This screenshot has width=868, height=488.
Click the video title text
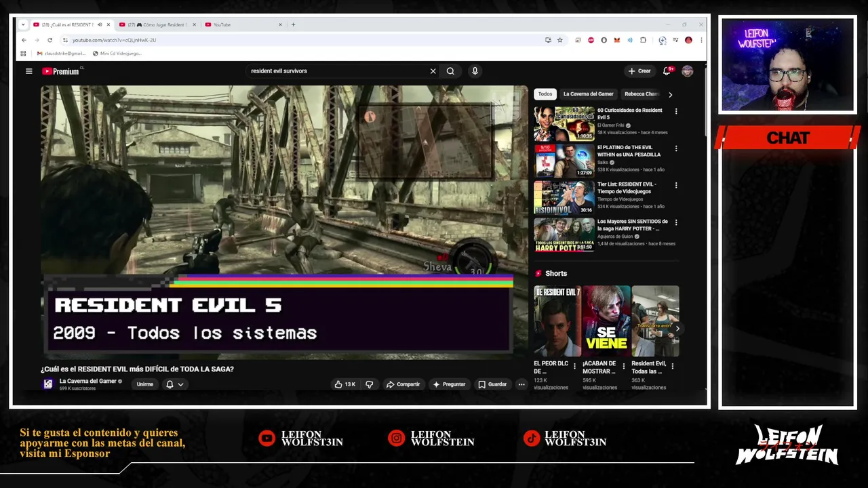[137, 369]
